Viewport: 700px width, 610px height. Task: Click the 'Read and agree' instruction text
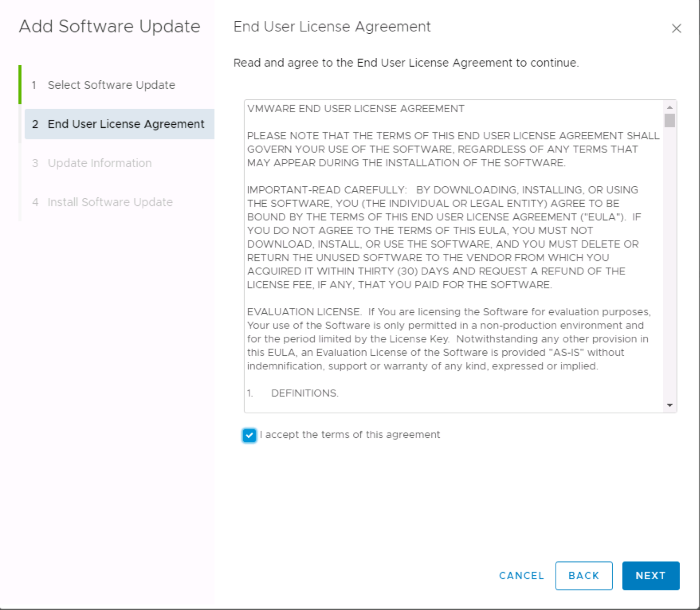click(x=406, y=63)
